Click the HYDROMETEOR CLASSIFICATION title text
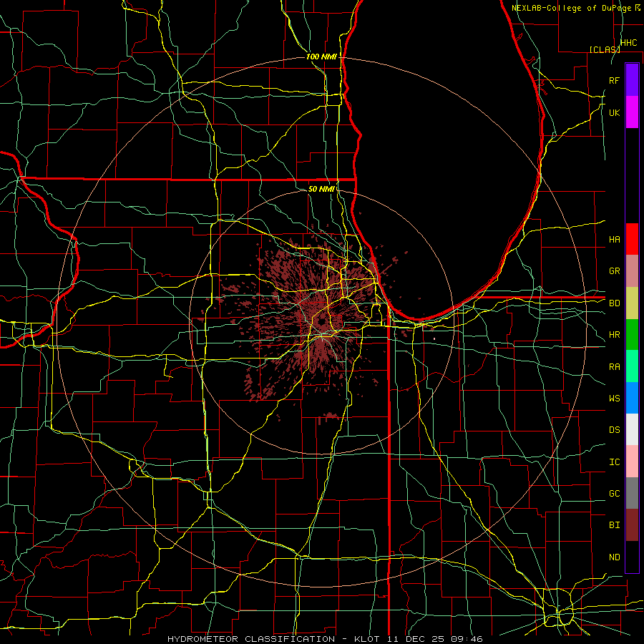This screenshot has width=644, height=644. (x=251, y=639)
